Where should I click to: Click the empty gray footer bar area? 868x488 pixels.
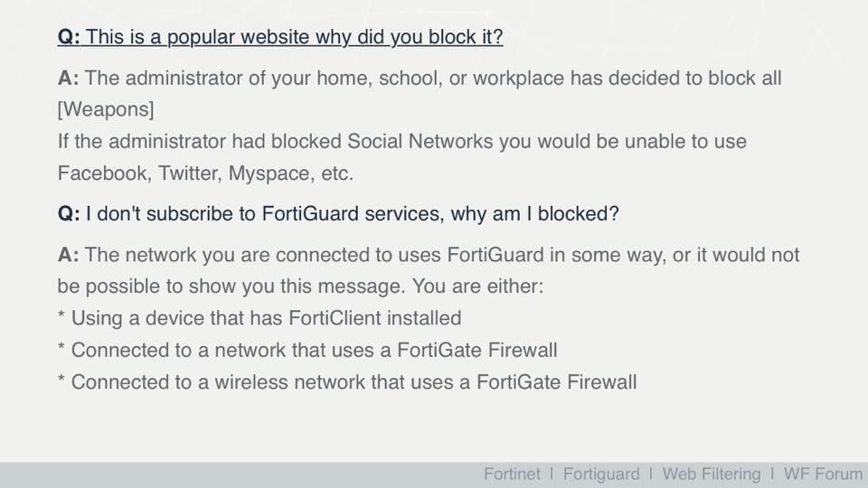[238, 474]
